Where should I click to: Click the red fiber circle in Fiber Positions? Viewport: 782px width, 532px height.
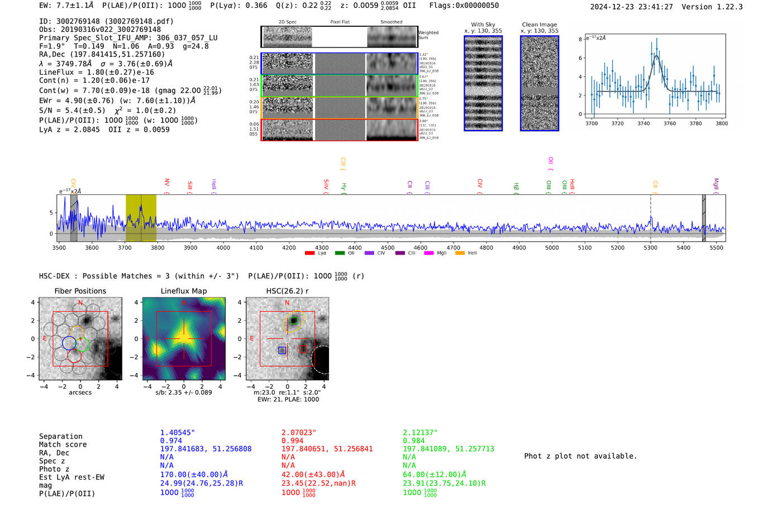coord(74,356)
